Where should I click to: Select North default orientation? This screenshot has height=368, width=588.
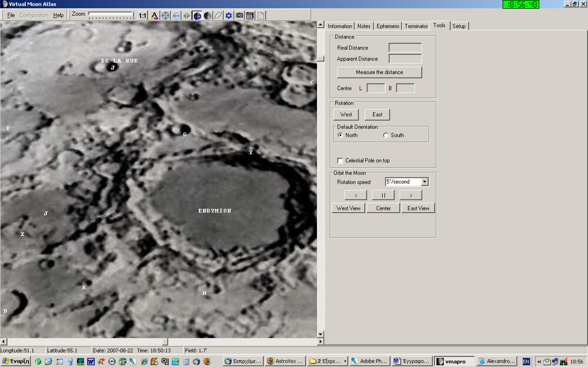(x=340, y=135)
